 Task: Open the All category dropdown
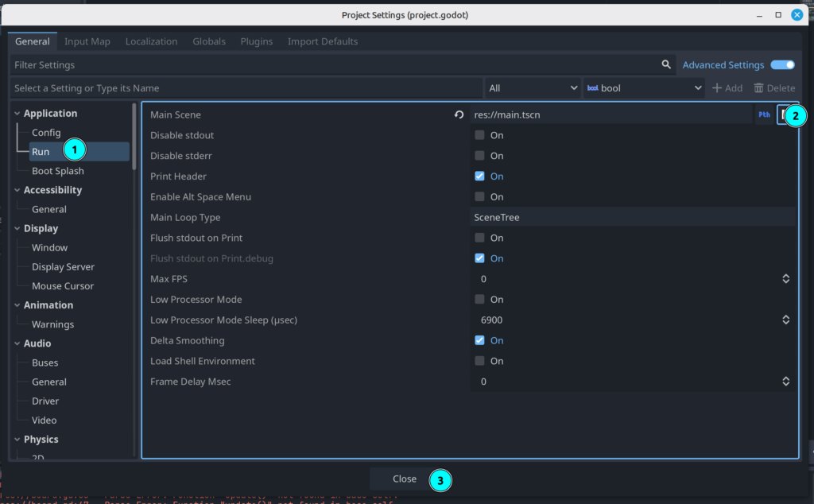533,88
